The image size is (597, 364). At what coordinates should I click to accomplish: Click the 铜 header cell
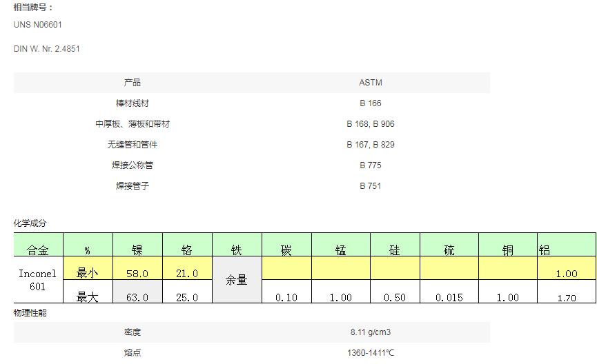508,245
